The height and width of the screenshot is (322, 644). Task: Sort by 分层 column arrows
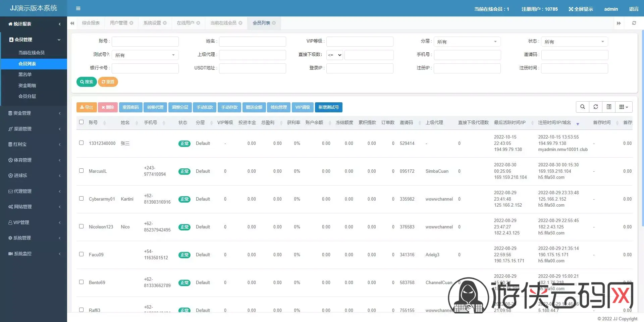(x=211, y=123)
